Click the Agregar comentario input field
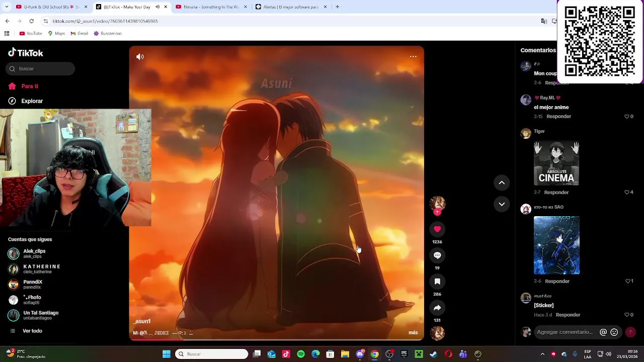Viewport: 644px width, 362px height. (566, 332)
